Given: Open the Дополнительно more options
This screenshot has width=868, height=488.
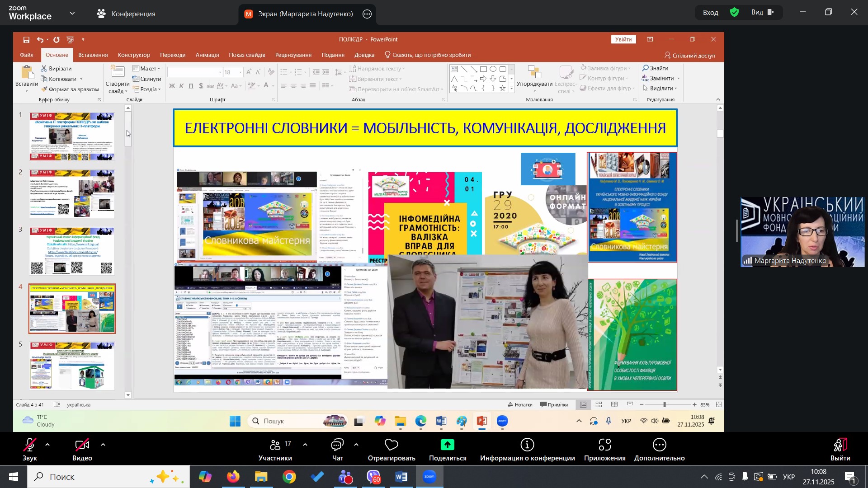Looking at the screenshot, I should pos(659,446).
